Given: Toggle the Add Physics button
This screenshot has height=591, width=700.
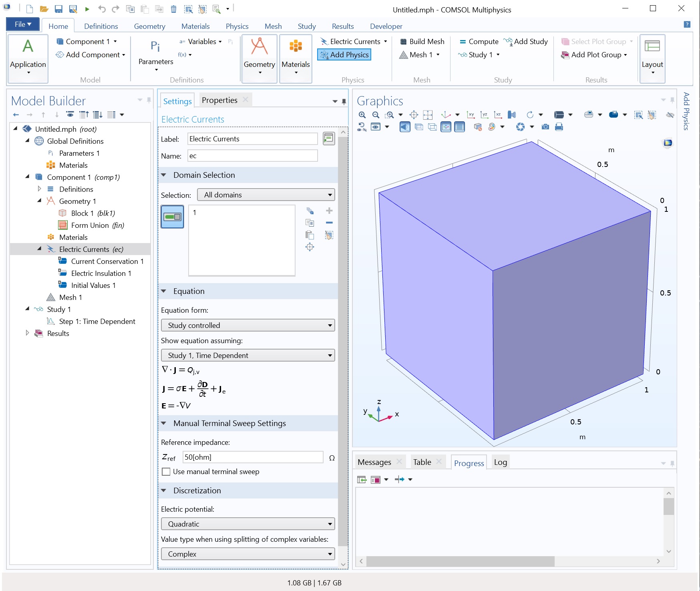Looking at the screenshot, I should [x=344, y=55].
